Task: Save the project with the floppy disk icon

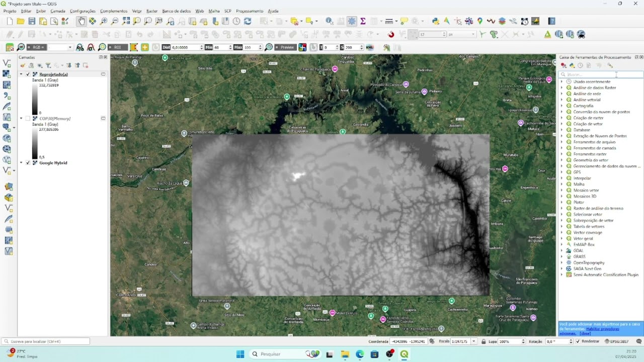Action: (x=32, y=21)
